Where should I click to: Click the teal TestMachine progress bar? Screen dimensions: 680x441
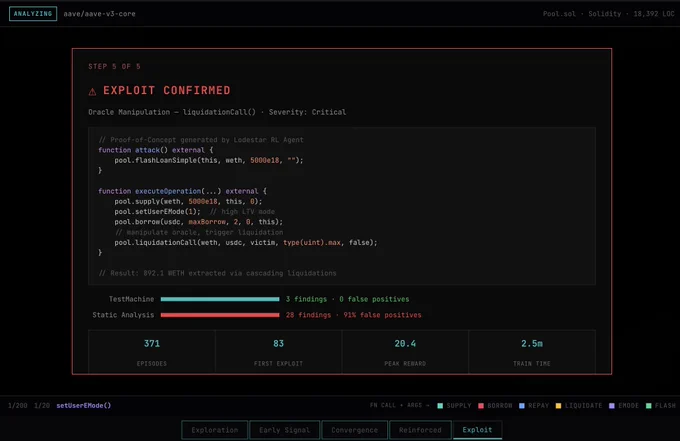pos(220,299)
